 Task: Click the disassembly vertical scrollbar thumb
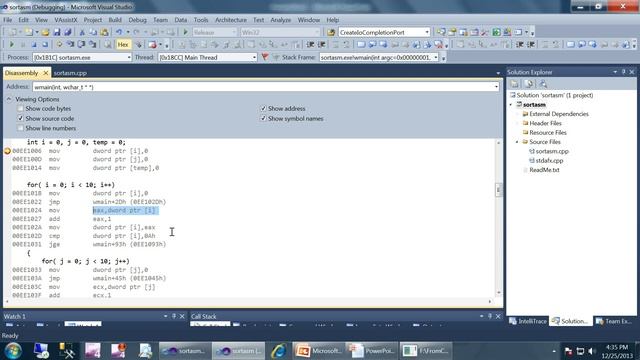click(x=498, y=190)
